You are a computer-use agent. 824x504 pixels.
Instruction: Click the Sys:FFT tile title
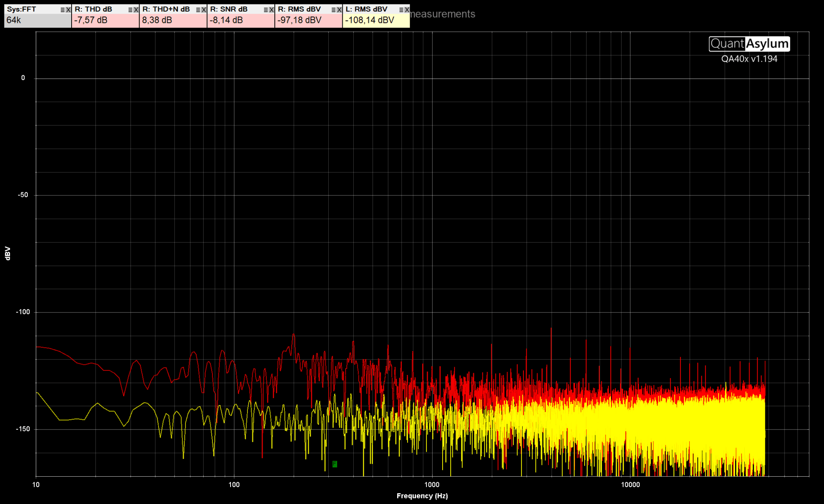[21, 9]
